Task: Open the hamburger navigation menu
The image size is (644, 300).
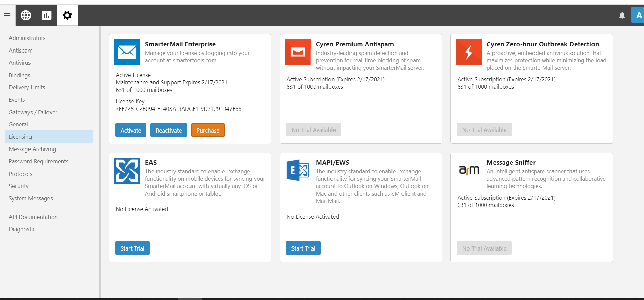Action: tap(7, 15)
